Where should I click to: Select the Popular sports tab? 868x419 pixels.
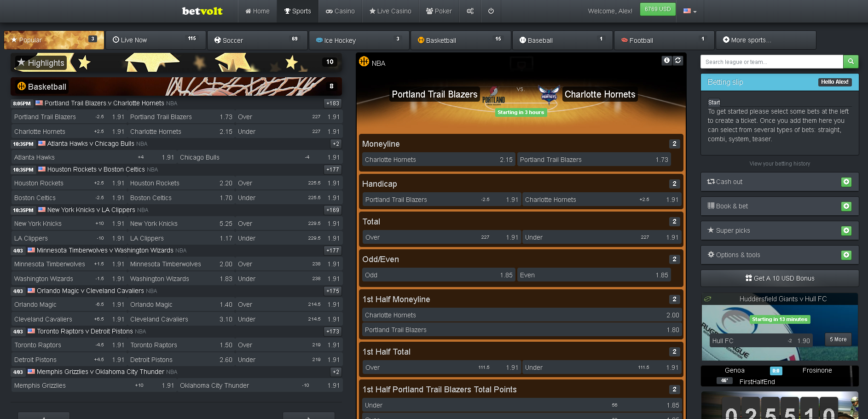point(54,40)
